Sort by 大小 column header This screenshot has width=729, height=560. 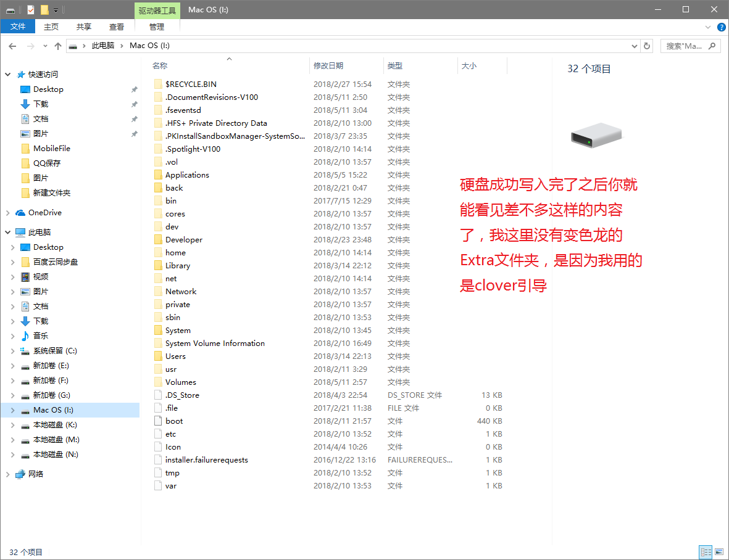point(469,66)
